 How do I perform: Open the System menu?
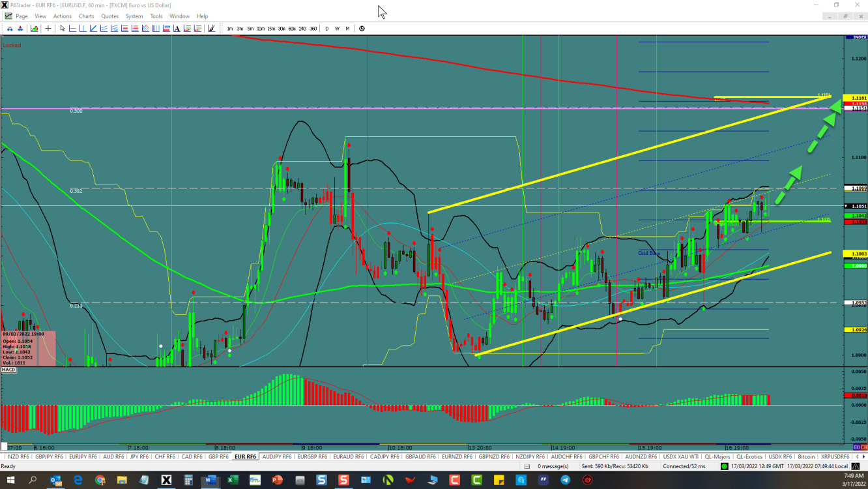(134, 16)
